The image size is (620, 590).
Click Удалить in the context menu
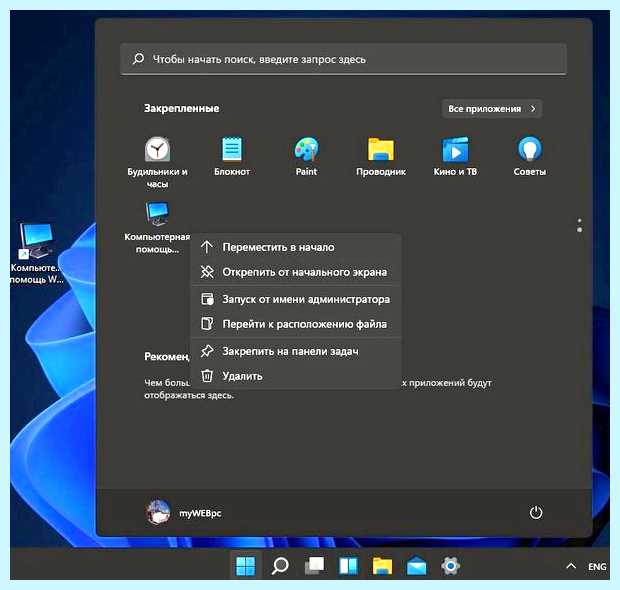click(x=296, y=376)
